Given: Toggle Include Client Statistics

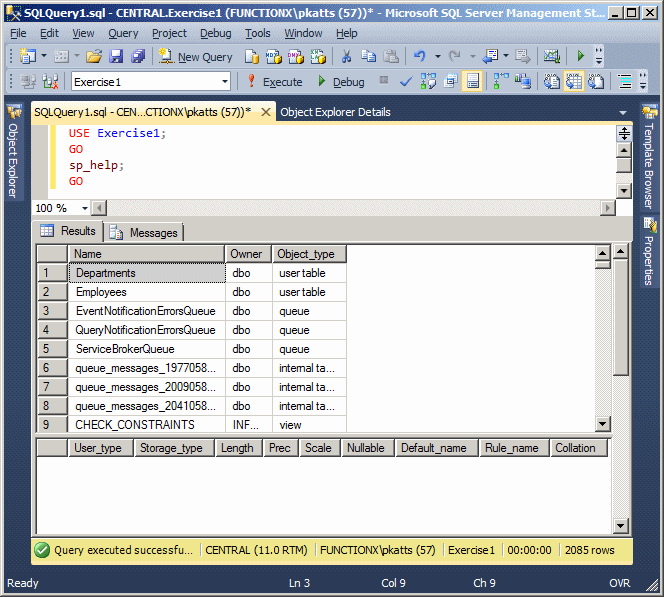Looking at the screenshot, I should tap(523, 81).
